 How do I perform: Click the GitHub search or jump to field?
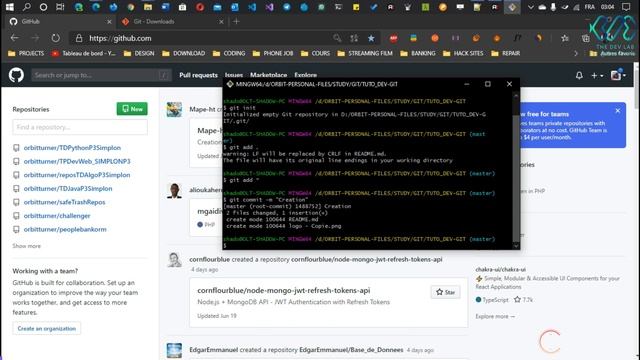(x=101, y=75)
